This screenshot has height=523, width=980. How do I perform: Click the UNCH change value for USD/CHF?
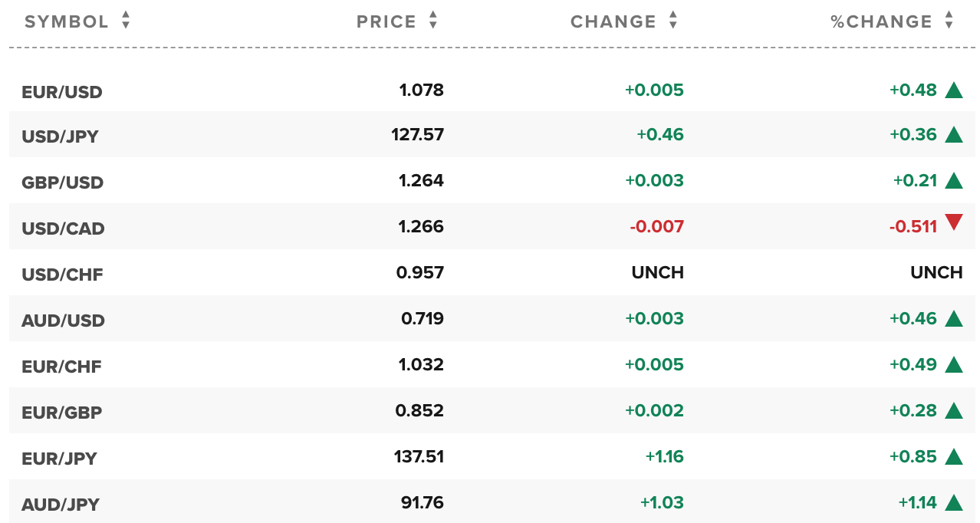(658, 272)
